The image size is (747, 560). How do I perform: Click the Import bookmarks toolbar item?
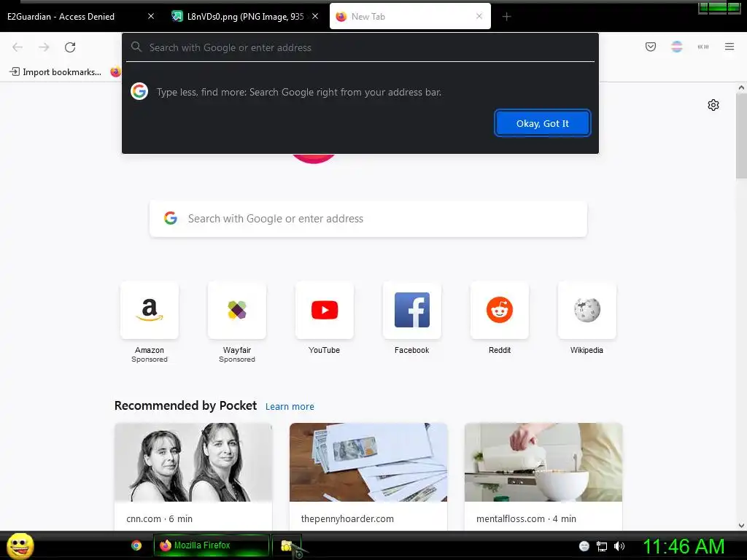(55, 72)
